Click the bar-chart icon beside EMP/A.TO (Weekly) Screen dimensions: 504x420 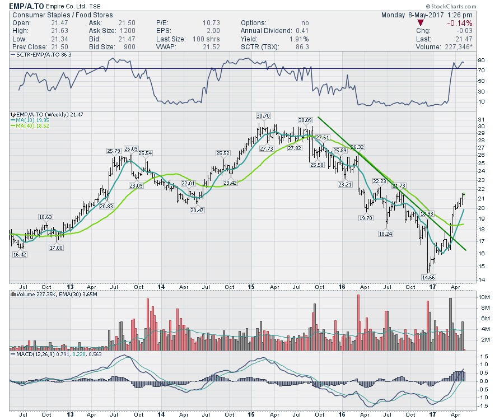click(13, 115)
